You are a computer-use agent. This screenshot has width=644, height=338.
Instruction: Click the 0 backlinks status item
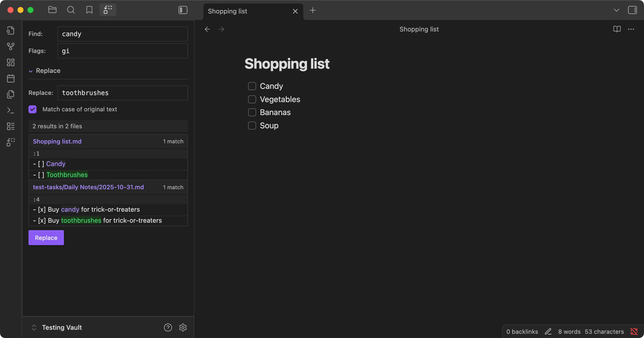(x=522, y=332)
